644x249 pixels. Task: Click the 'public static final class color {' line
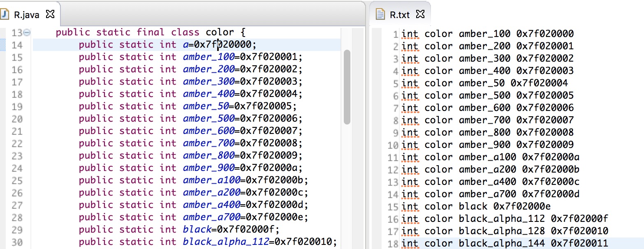151,32
